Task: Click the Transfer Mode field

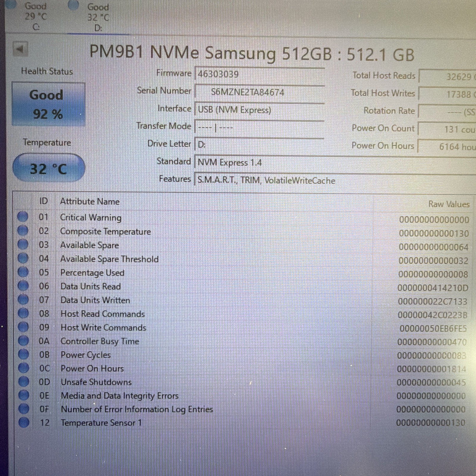Action: pos(259,127)
